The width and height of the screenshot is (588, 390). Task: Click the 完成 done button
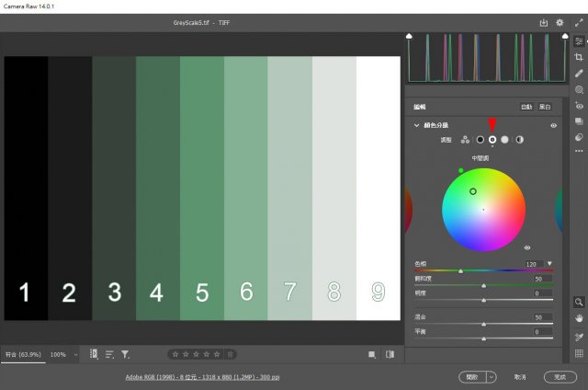click(x=559, y=377)
